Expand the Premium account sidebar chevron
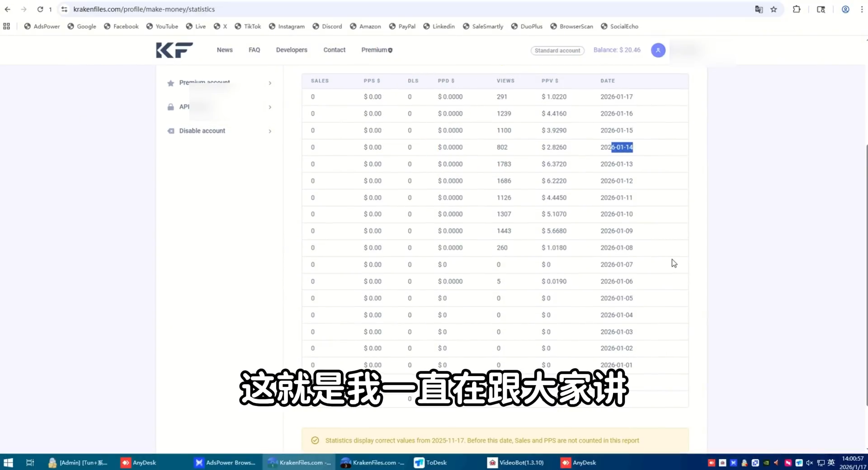This screenshot has width=868, height=470. point(270,83)
